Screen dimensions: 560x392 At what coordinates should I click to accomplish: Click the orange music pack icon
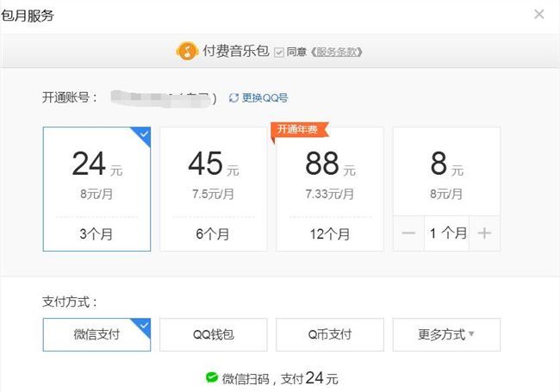[x=187, y=51]
